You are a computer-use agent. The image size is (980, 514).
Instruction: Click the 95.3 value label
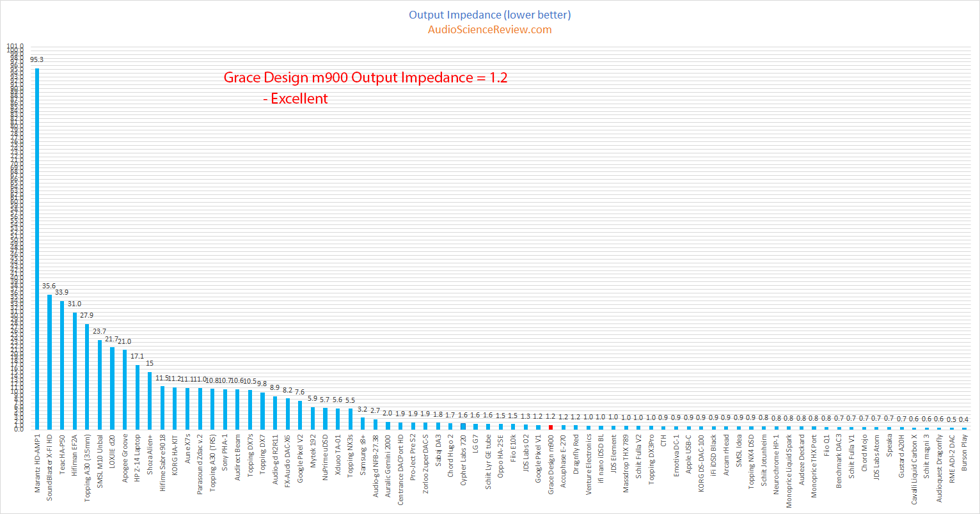[x=37, y=59]
